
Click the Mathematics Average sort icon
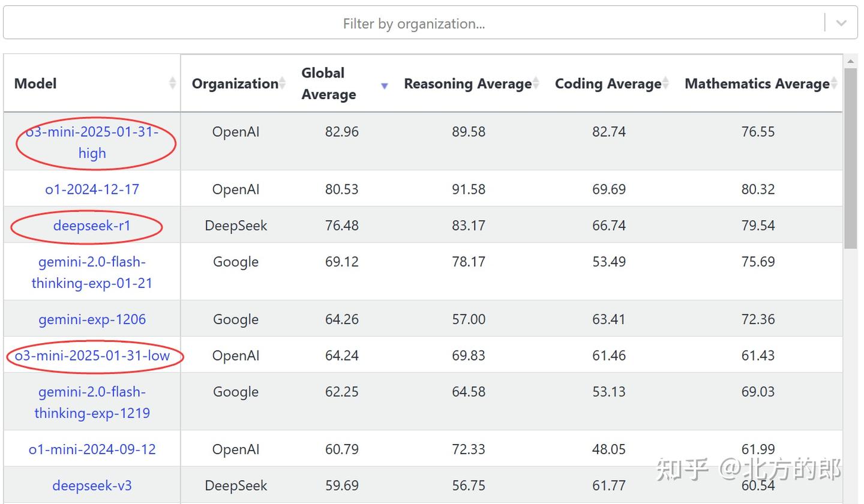pos(834,83)
